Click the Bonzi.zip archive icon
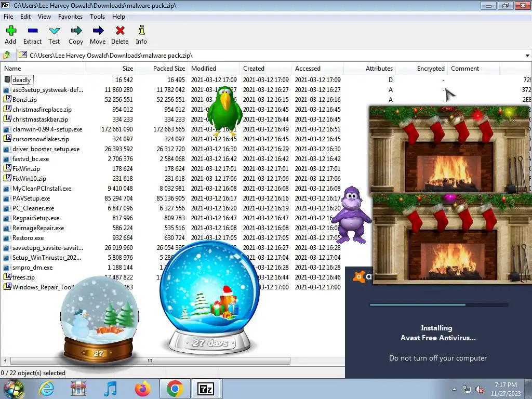Screen dimensions: 532x399 click(x=7, y=99)
